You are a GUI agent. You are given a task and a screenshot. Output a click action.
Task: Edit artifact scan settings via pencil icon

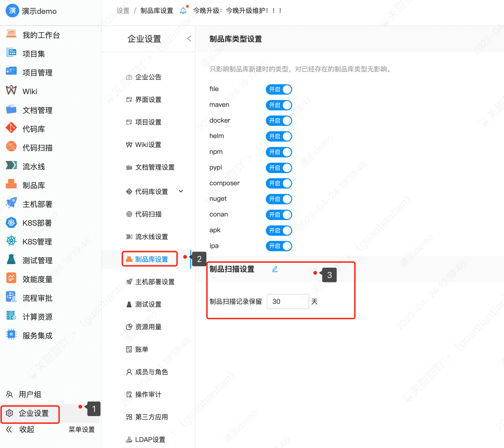pos(275,269)
